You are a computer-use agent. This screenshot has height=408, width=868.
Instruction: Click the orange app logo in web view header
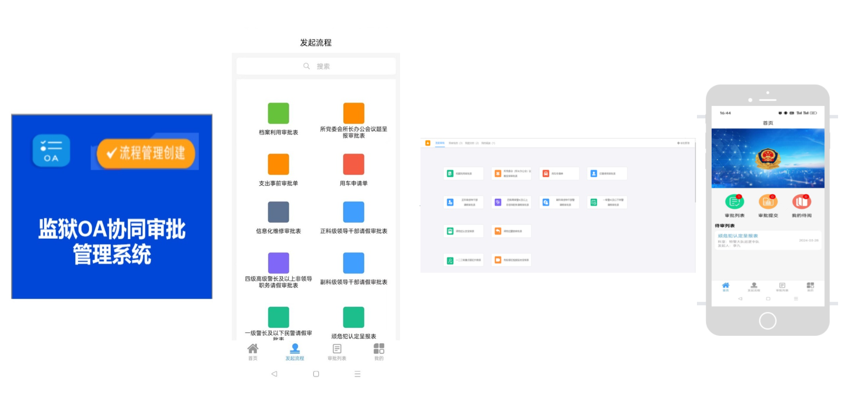coord(428,143)
